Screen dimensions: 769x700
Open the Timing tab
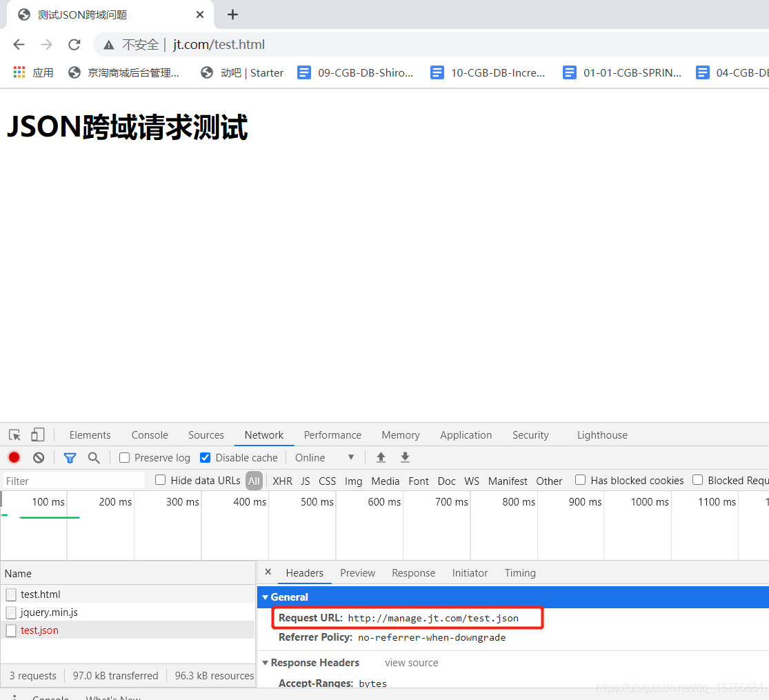click(x=520, y=572)
